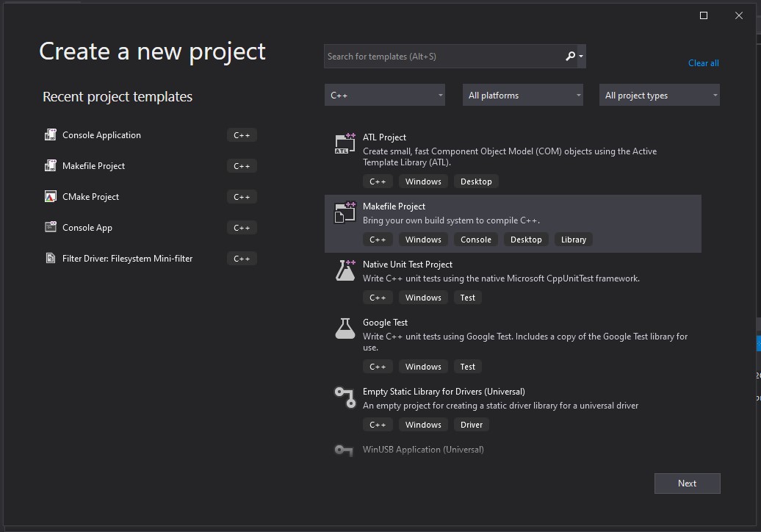Select the WinUSB Application (Universal) title

pyautogui.click(x=422, y=450)
